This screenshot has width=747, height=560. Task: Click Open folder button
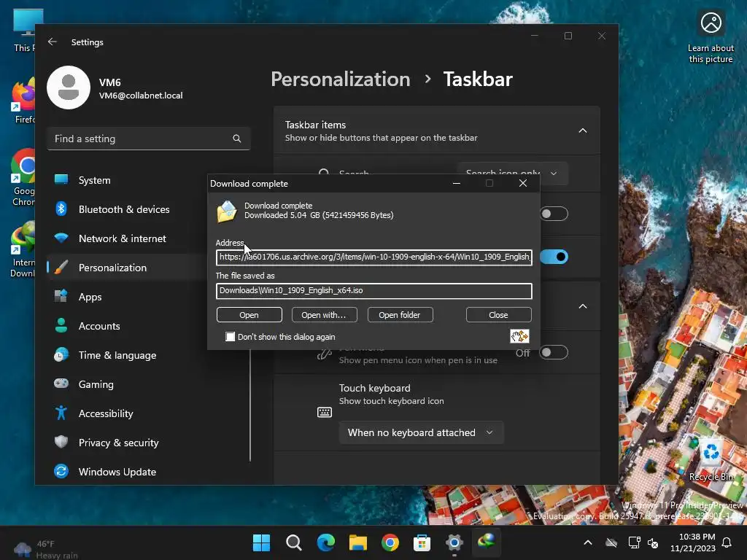[400, 315]
